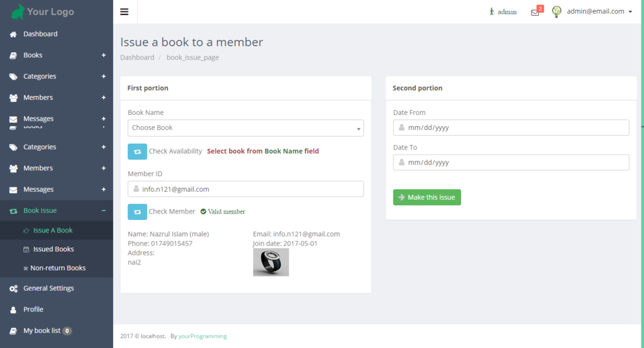Click the refresh icon beside Check Availability
The image size is (644, 348).
pos(137,151)
